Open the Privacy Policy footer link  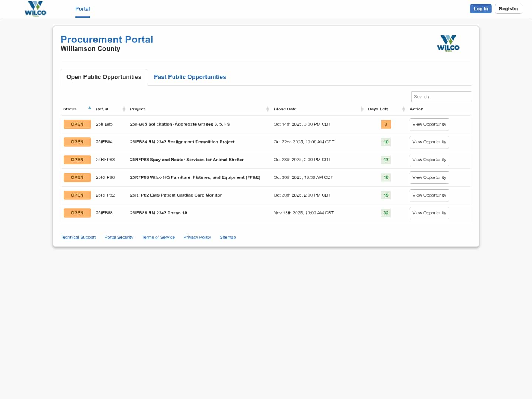pos(197,238)
